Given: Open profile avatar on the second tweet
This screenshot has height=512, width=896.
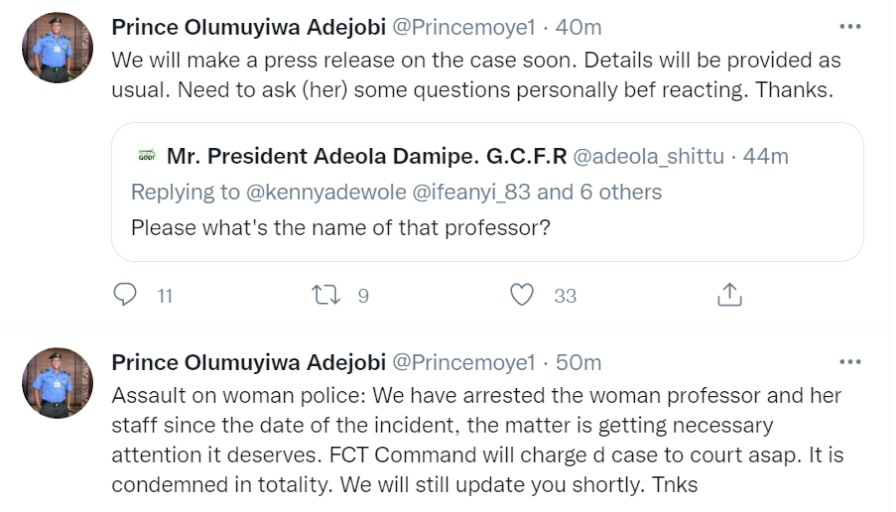Looking at the screenshot, I should (57, 382).
